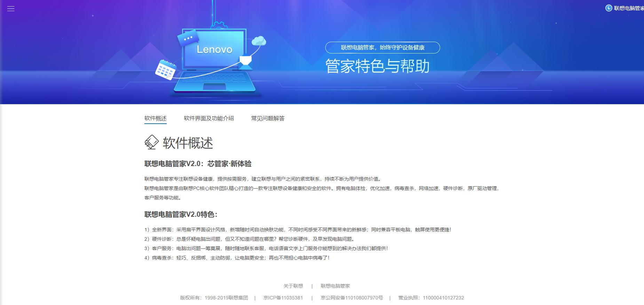Click heading 联想电脑管家V2.0：芯管家·新体验
Image resolution: width=644 pixels, height=305 pixels.
coord(198,164)
